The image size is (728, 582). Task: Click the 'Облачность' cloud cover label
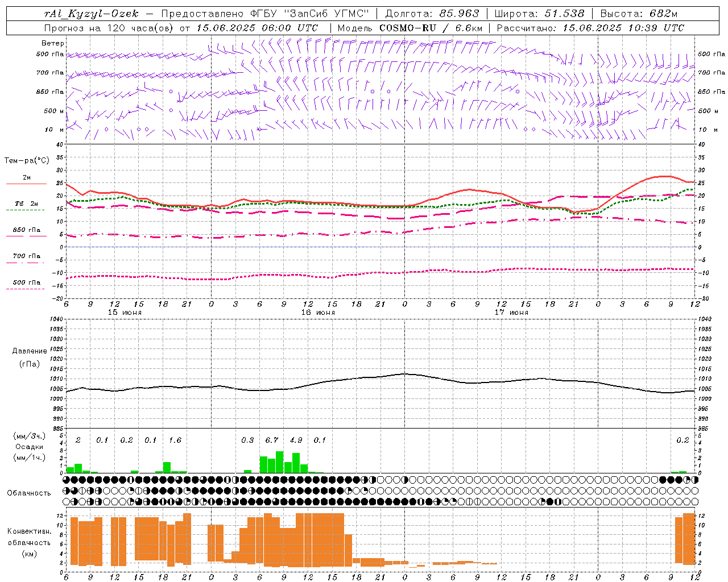click(29, 493)
